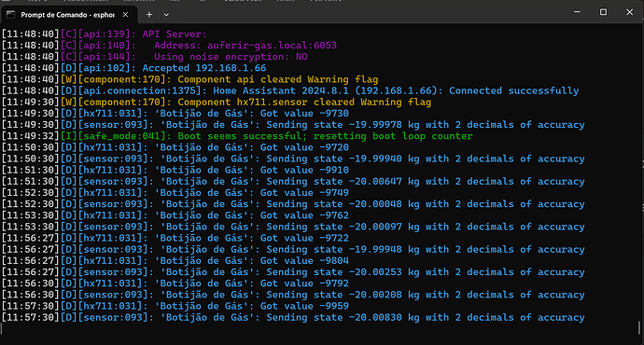Click 'Got value -9792' line

click(x=175, y=283)
